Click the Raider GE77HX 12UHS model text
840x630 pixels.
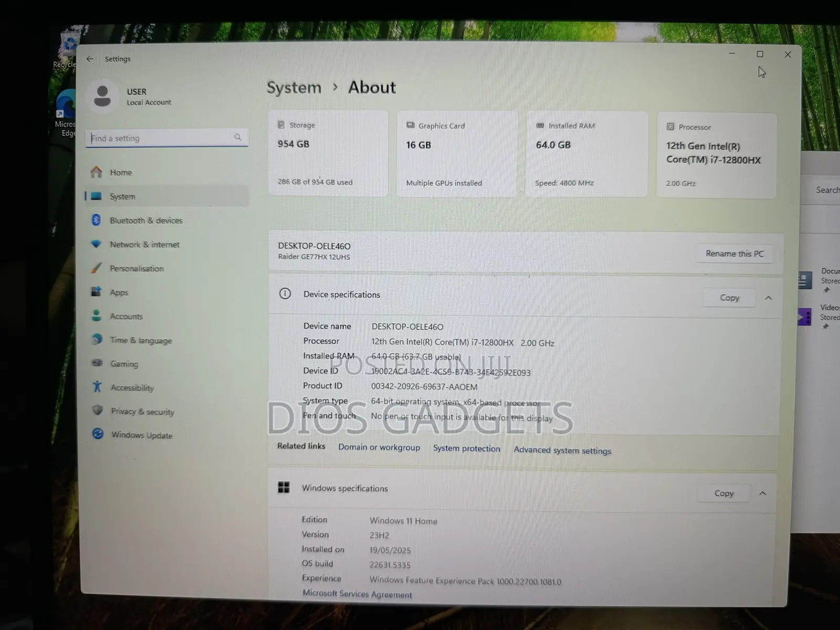pyautogui.click(x=314, y=257)
